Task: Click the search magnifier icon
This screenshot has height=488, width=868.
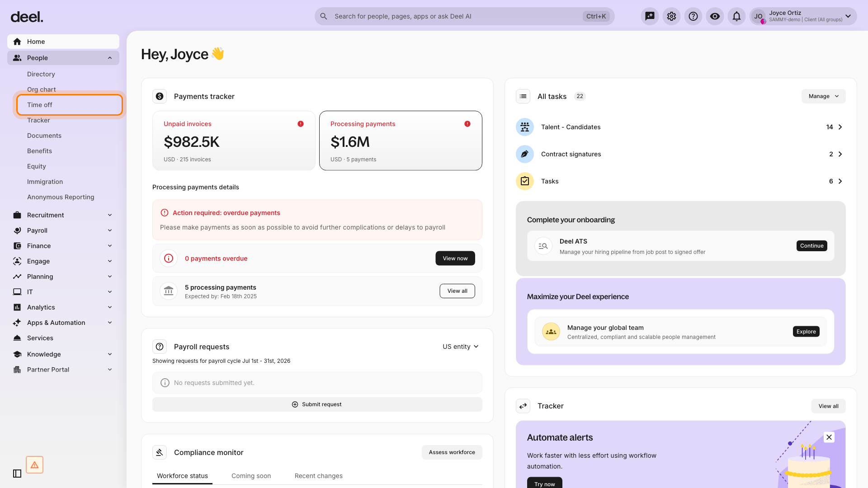Action: 324,16
